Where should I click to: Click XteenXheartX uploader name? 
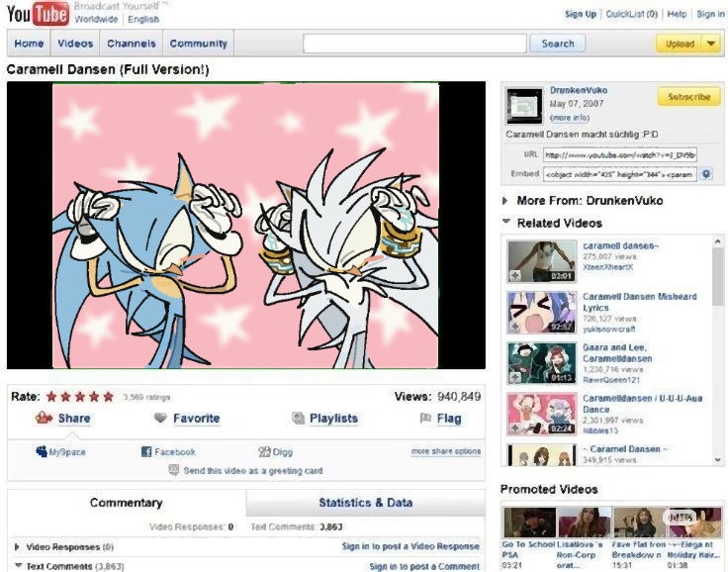click(x=607, y=267)
